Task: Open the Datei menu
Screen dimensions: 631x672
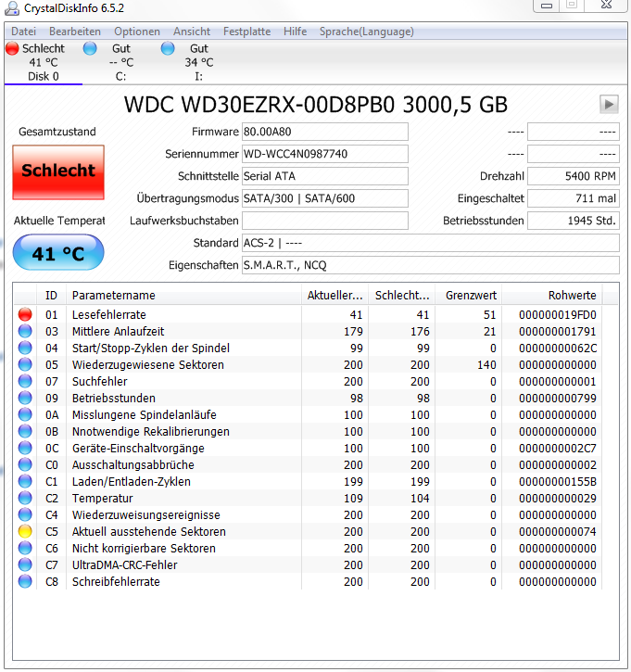Action: [x=23, y=32]
